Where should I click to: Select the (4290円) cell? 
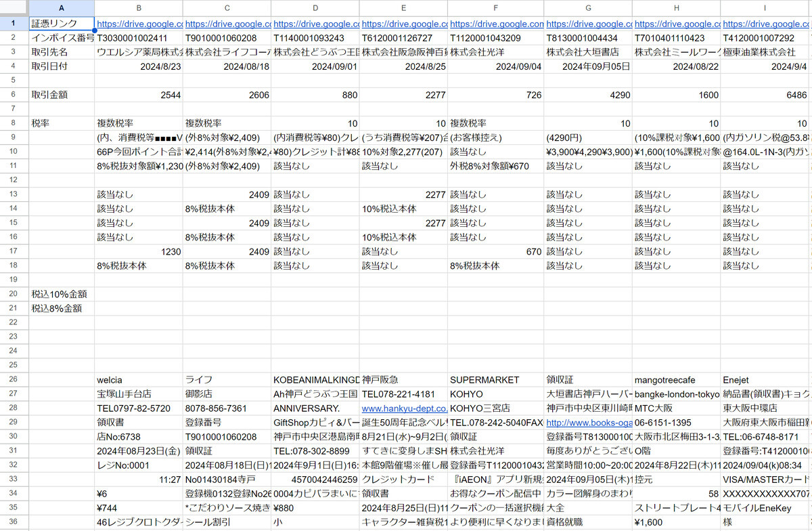589,138
